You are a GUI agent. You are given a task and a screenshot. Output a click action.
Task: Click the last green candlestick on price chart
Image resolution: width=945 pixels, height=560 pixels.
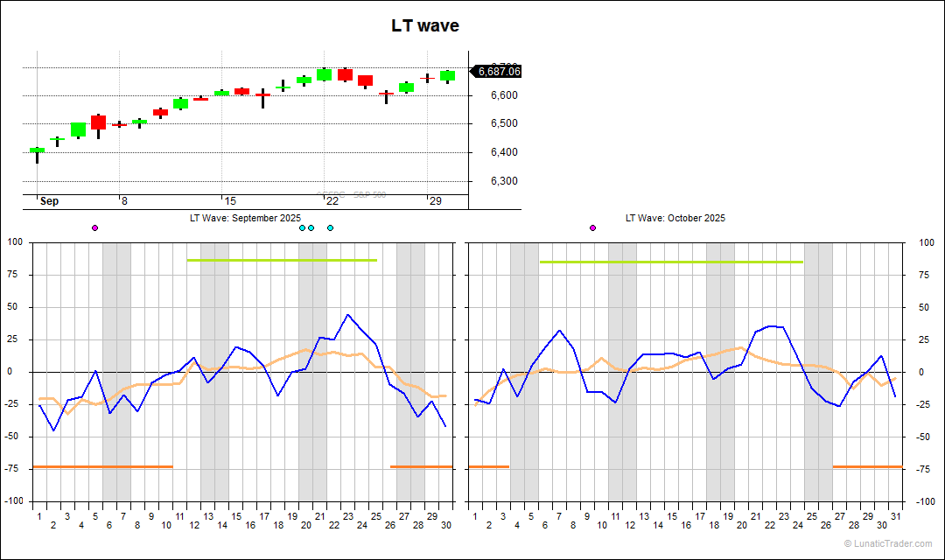(447, 76)
